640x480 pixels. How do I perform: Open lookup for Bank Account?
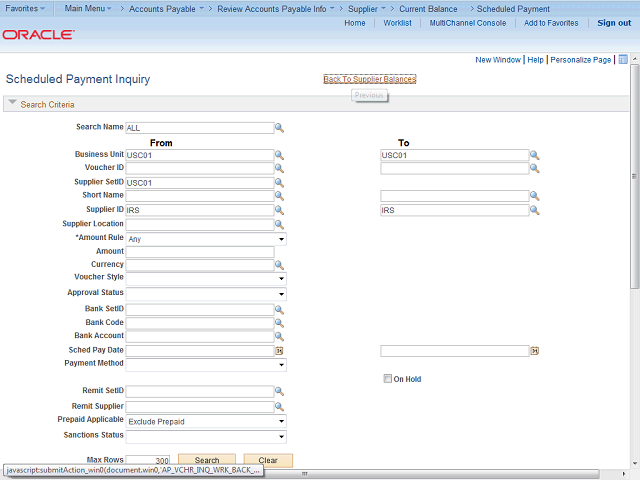279,336
